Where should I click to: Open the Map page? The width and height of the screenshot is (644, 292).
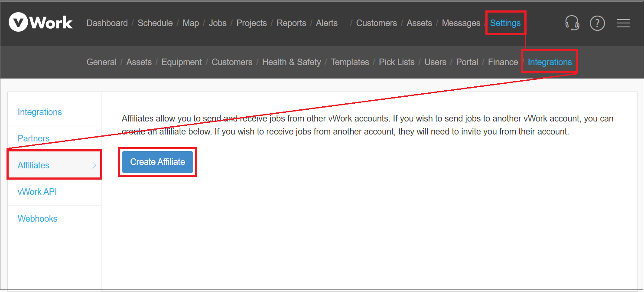point(191,23)
